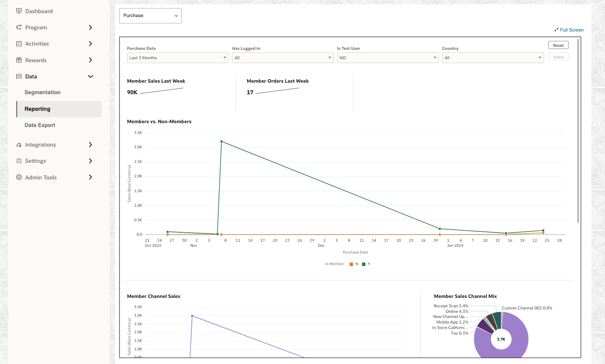Collapse the Data menu section

(x=90, y=76)
